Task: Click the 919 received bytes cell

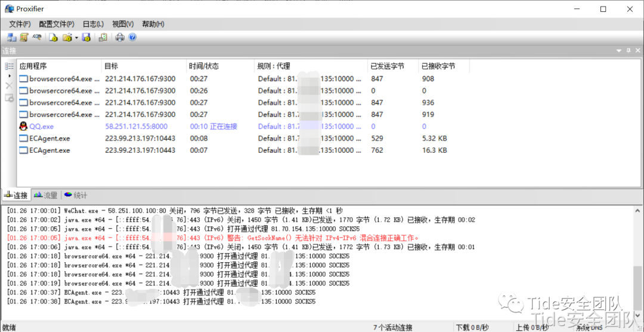Action: [428, 115]
